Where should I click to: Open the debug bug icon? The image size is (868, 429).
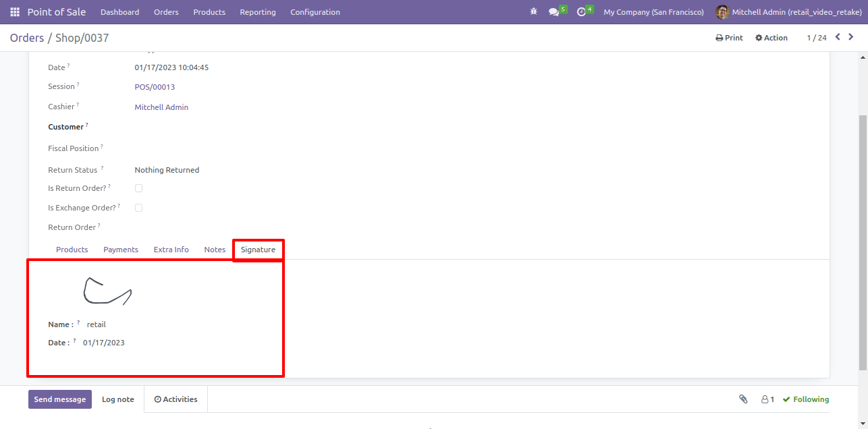(534, 12)
